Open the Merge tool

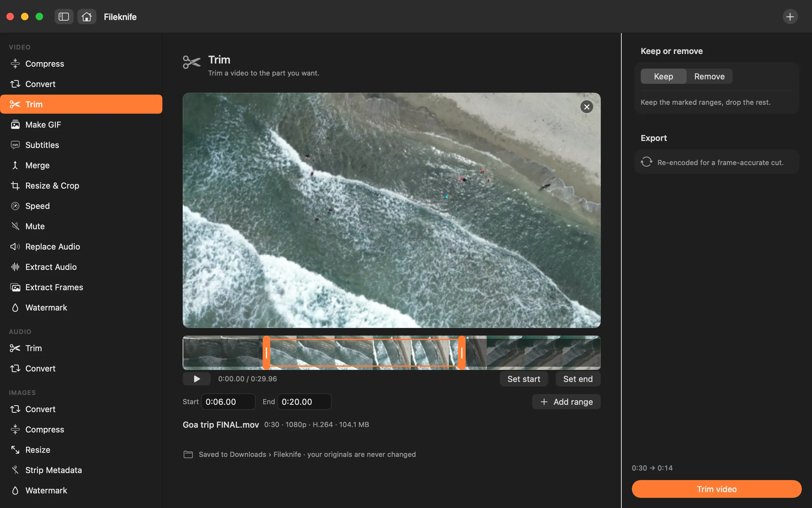pyautogui.click(x=81, y=165)
